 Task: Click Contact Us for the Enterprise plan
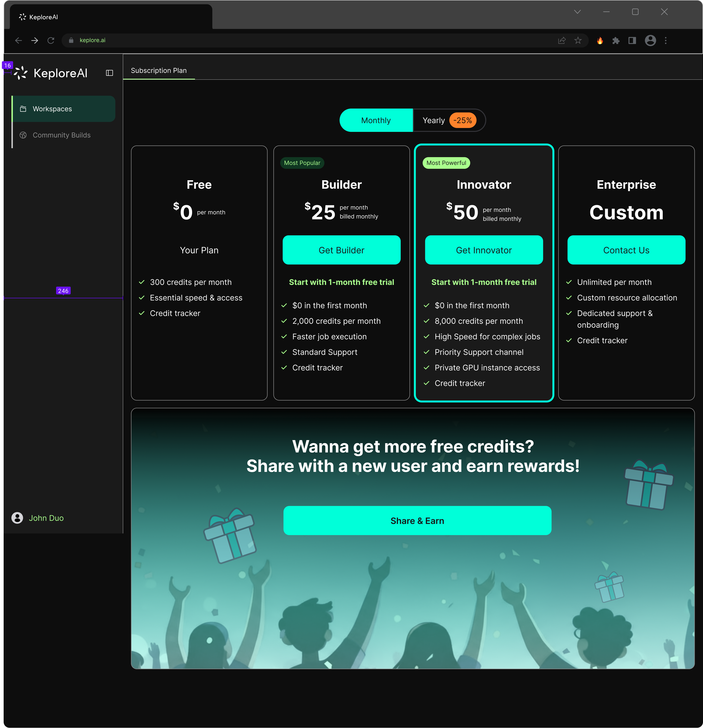tap(626, 250)
